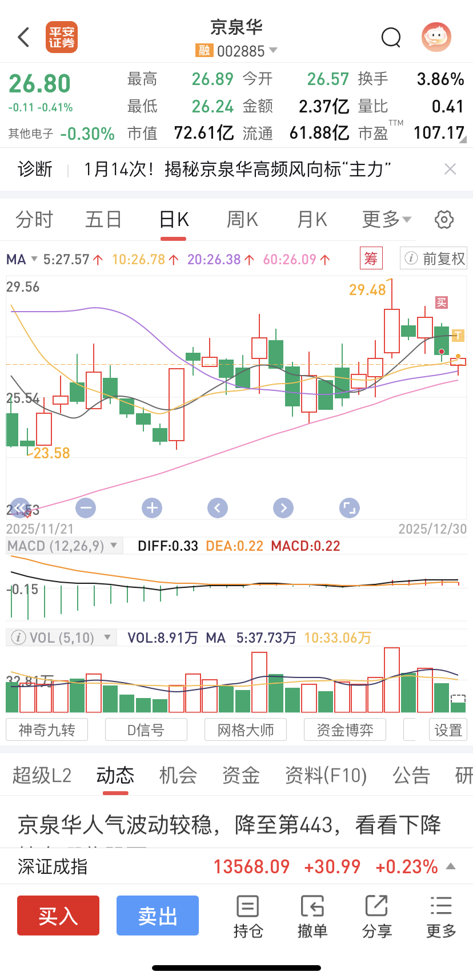
Task: Open 撤单 cancel order icon
Action: [x=312, y=917]
